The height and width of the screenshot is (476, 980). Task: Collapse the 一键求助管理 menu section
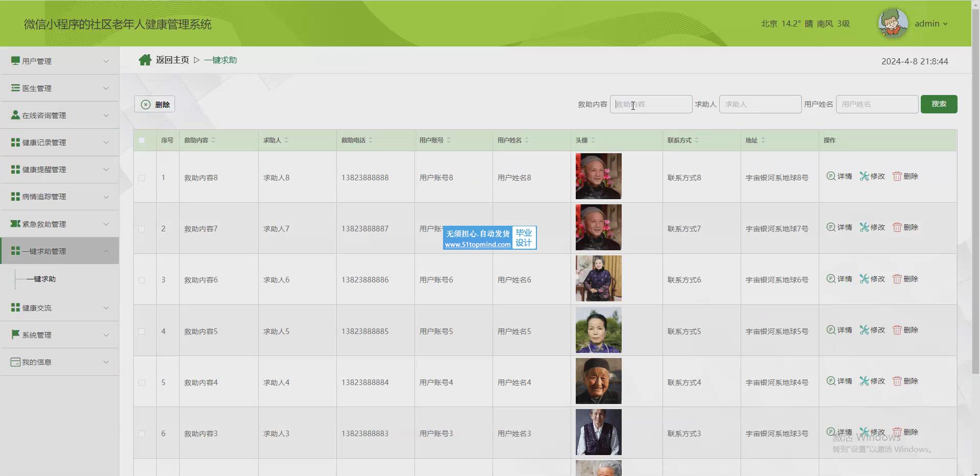[60, 251]
